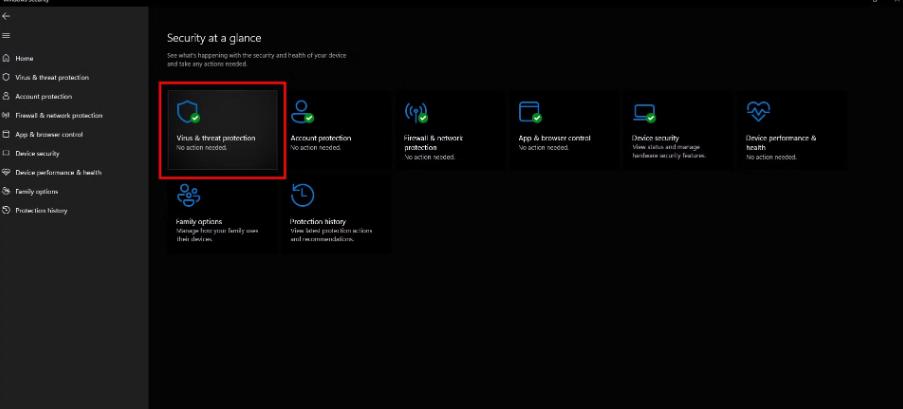Open Family options in the sidebar
The image size is (903, 409).
tap(37, 191)
